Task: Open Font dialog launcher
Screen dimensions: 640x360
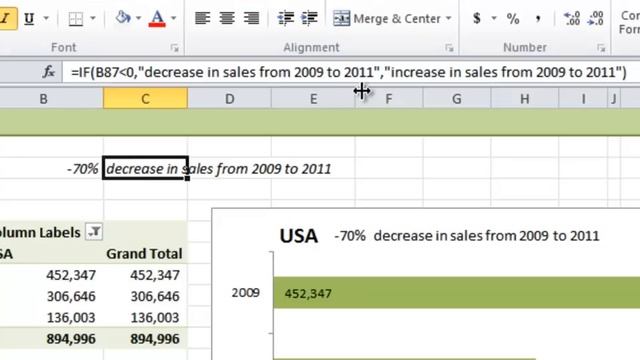Action: pos(175,48)
